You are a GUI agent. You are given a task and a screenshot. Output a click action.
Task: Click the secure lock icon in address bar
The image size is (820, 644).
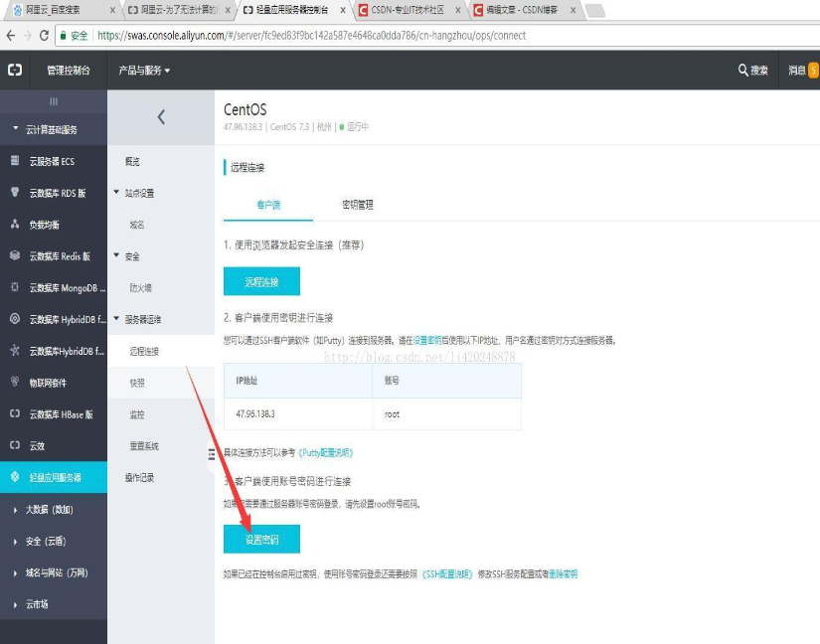[63, 36]
